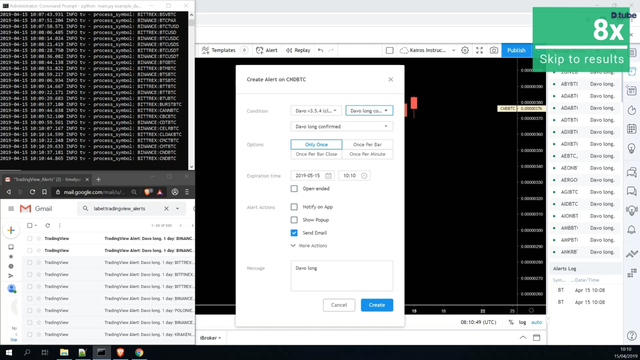Open the ideas lightbulb sidebar icon
This screenshot has height=360, width=640.
(x=631, y=148)
